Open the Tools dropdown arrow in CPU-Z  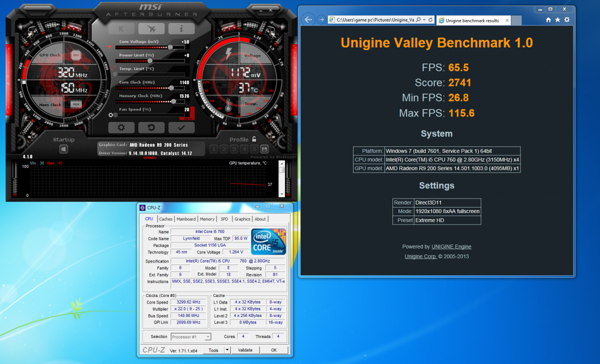(227, 350)
